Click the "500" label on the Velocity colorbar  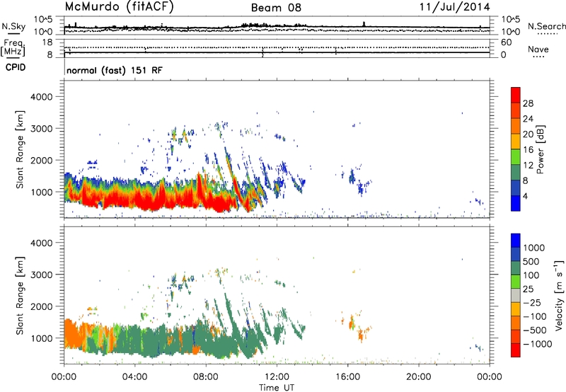click(531, 261)
